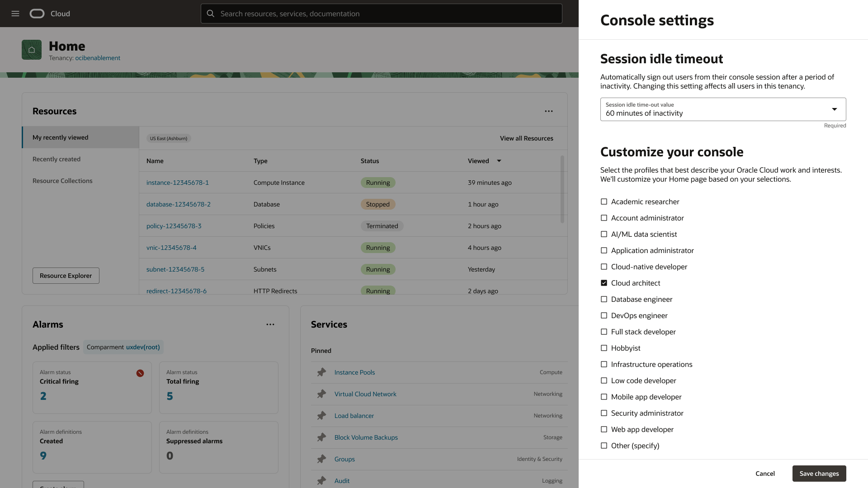Click the Oracle Cloud logo icon
Viewport: 868px width, 488px height.
37,14
